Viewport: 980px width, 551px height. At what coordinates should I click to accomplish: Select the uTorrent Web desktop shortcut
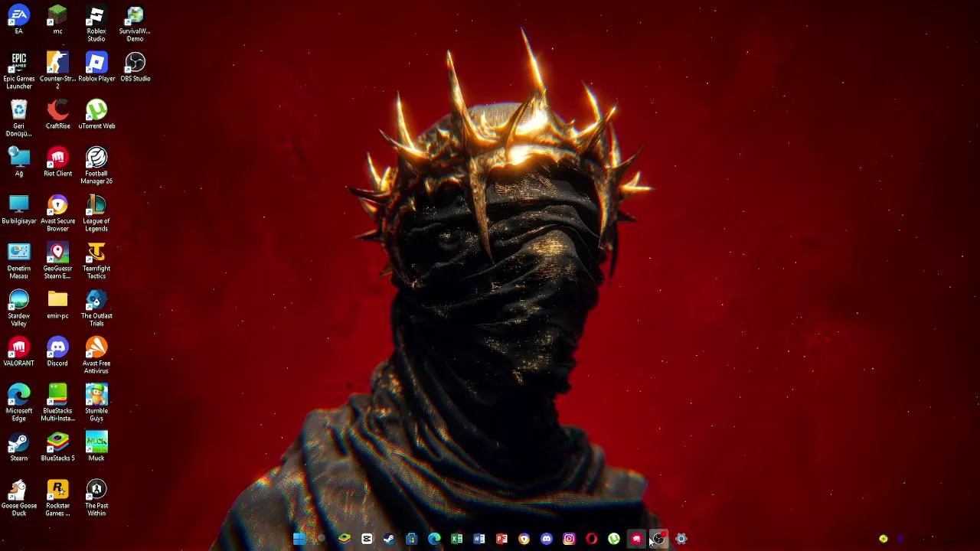point(96,116)
